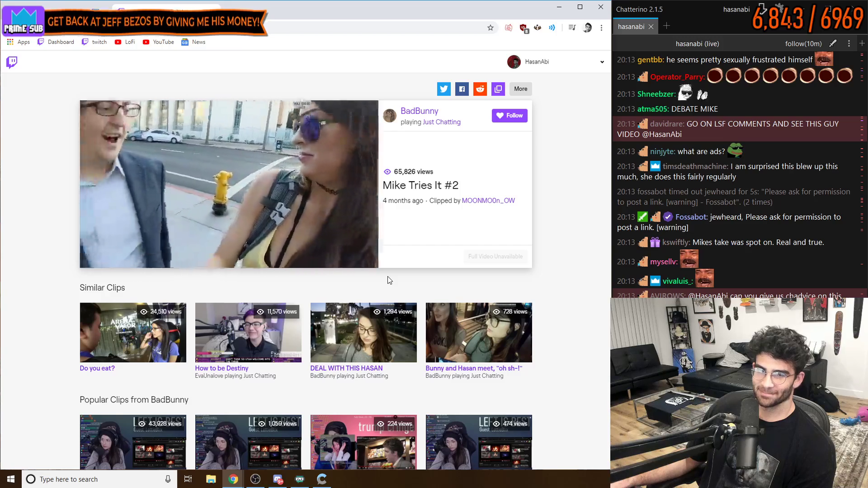The image size is (868, 488).
Task: Open the Dashboard bookmark
Action: click(x=56, y=42)
